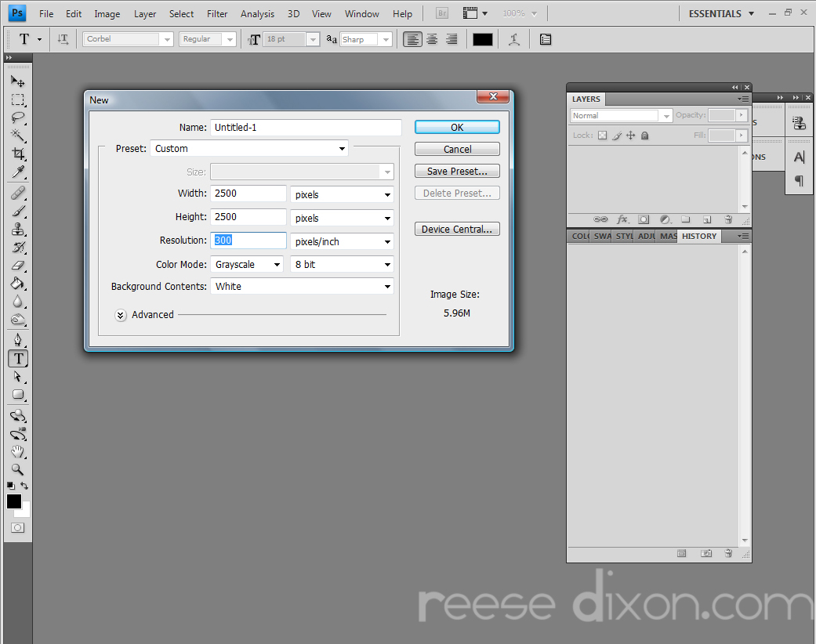The image size is (816, 644).
Task: Set center text alignment
Action: pos(432,39)
